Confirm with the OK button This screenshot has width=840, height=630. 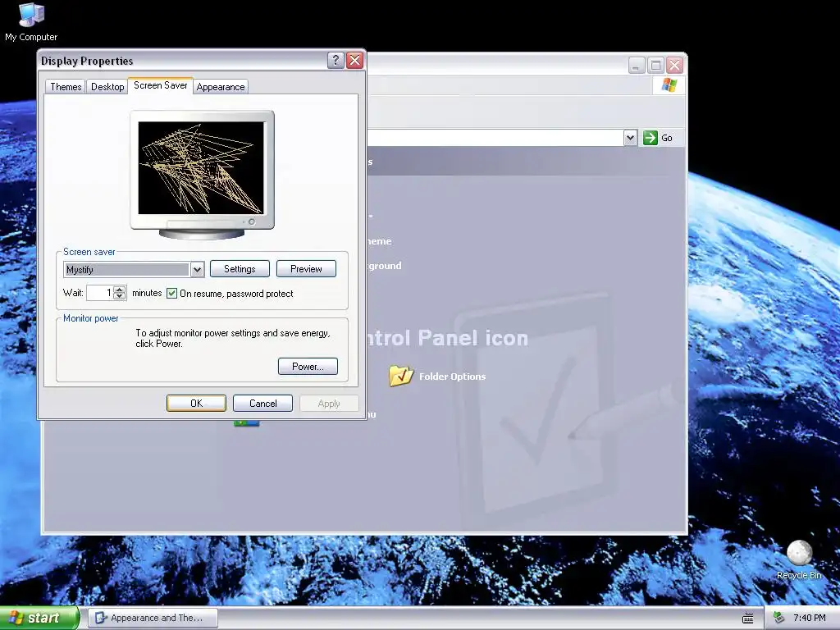pos(196,404)
